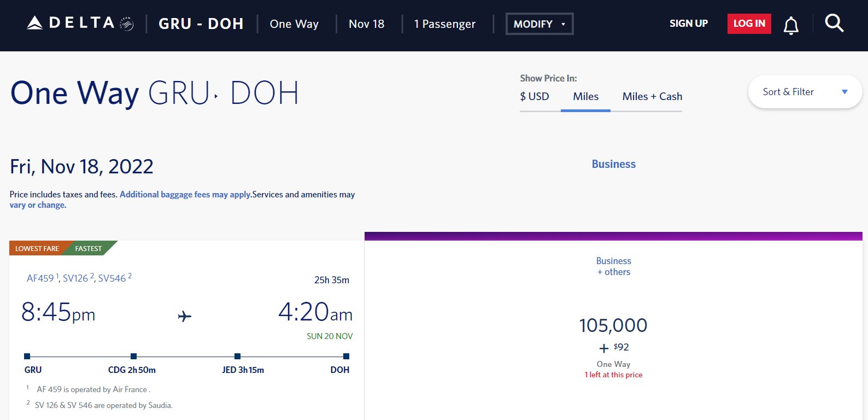868x420 pixels.
Task: Click the 1 left at this price notice
Action: [613, 375]
